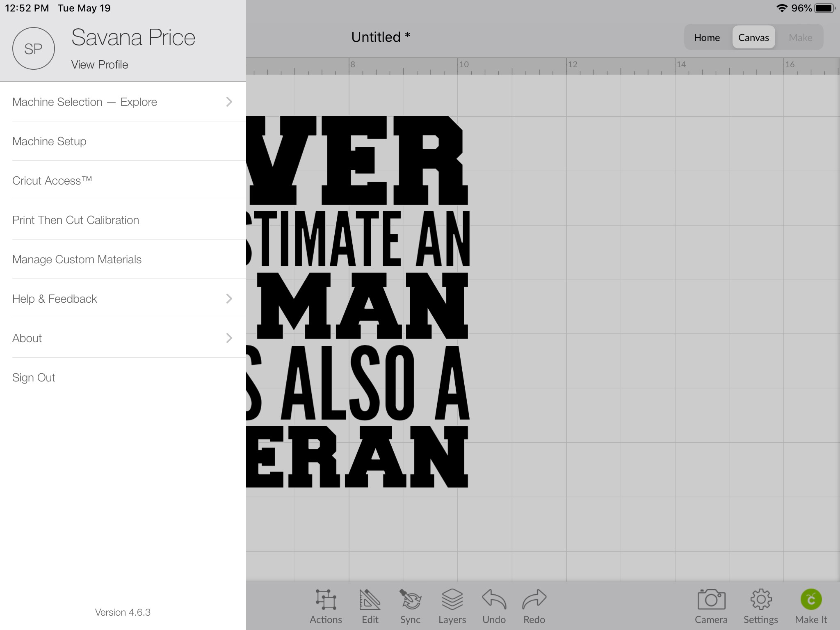Screen dimensions: 840x630
Task: Tap Sign Out button
Action: (x=34, y=377)
